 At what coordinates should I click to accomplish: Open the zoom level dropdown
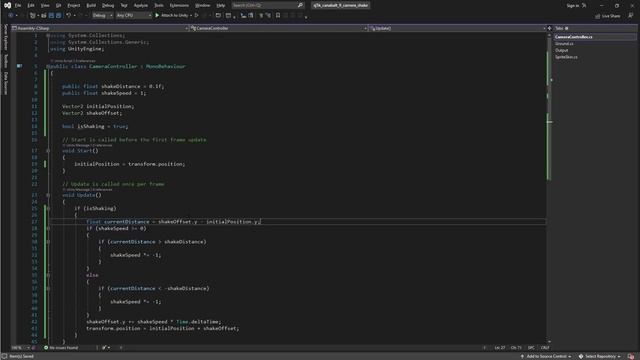pos(21,348)
